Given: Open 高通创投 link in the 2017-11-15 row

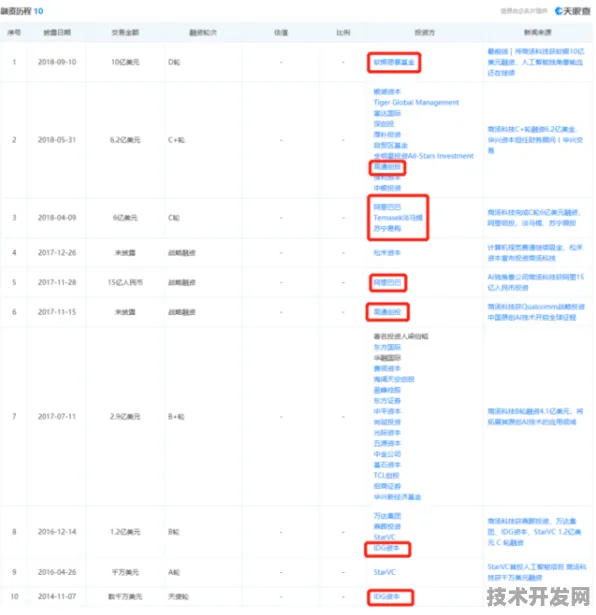Looking at the screenshot, I should tap(387, 312).
